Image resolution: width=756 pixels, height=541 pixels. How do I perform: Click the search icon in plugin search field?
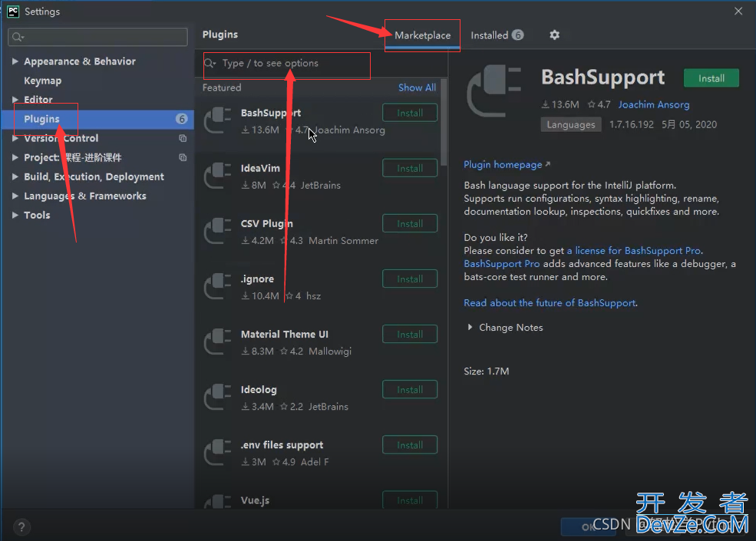tap(210, 63)
